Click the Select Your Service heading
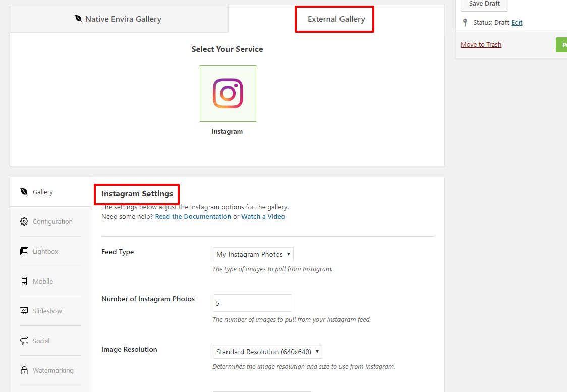The height and width of the screenshot is (392, 567). pos(227,49)
